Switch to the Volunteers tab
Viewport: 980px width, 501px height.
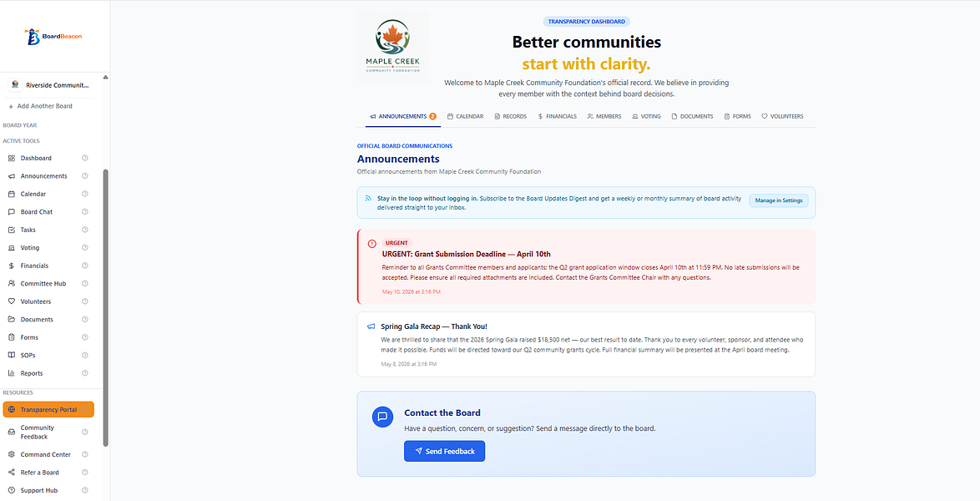[782, 116]
